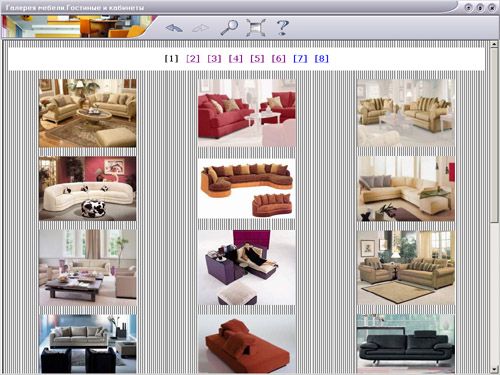The height and width of the screenshot is (375, 500).
Task: Open the white curved sofa with cow-print ottoman
Action: [x=87, y=188]
